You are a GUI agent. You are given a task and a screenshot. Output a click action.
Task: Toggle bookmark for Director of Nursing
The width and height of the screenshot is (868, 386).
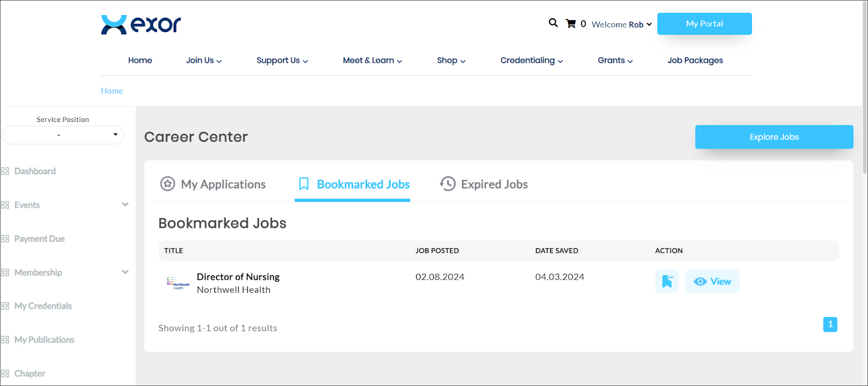pos(667,281)
